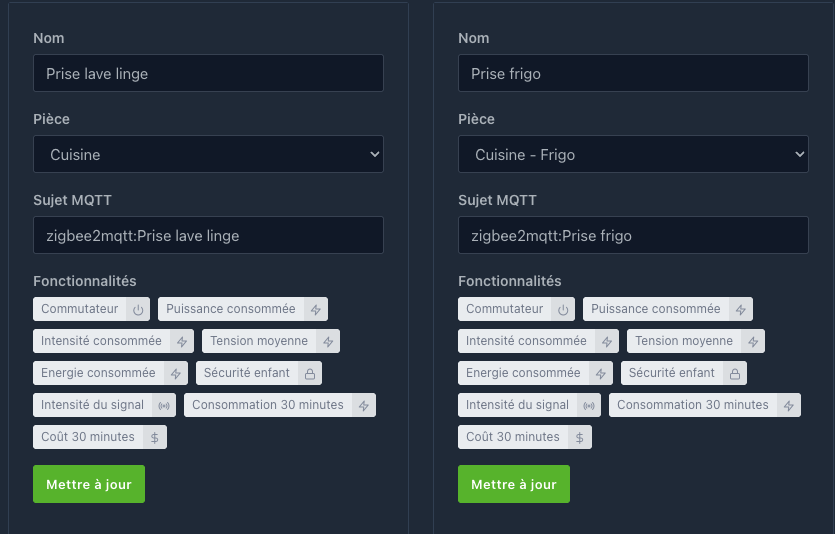Image resolution: width=835 pixels, height=534 pixels.
Task: Click Energie consommée label in Prise frigo card
Action: [523, 373]
